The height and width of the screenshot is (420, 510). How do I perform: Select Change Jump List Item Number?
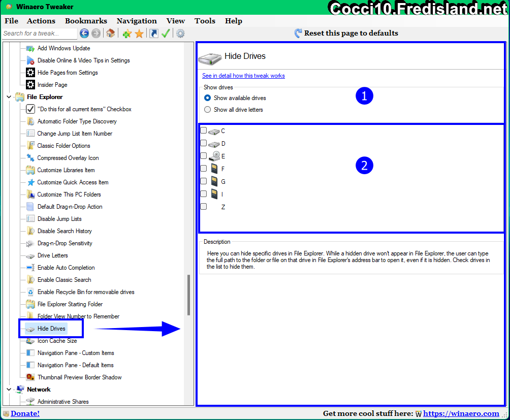(x=75, y=134)
